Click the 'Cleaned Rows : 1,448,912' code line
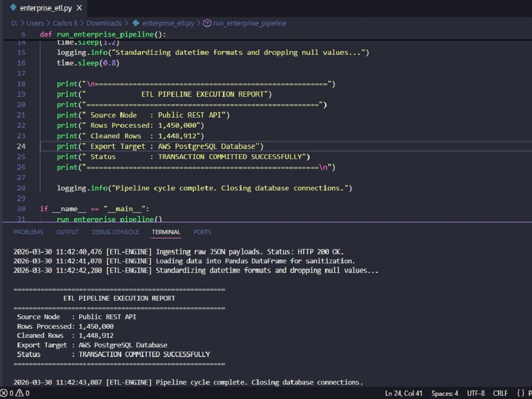The image size is (532, 399). (x=130, y=136)
